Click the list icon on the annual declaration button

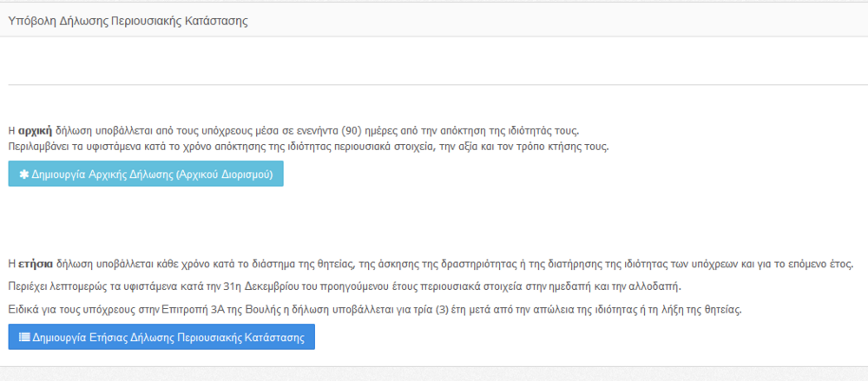[24, 338]
